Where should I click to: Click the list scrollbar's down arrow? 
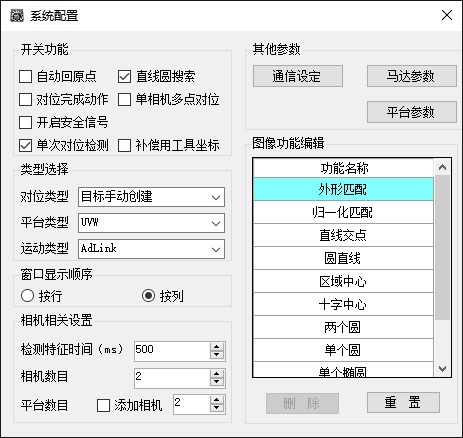tap(442, 369)
